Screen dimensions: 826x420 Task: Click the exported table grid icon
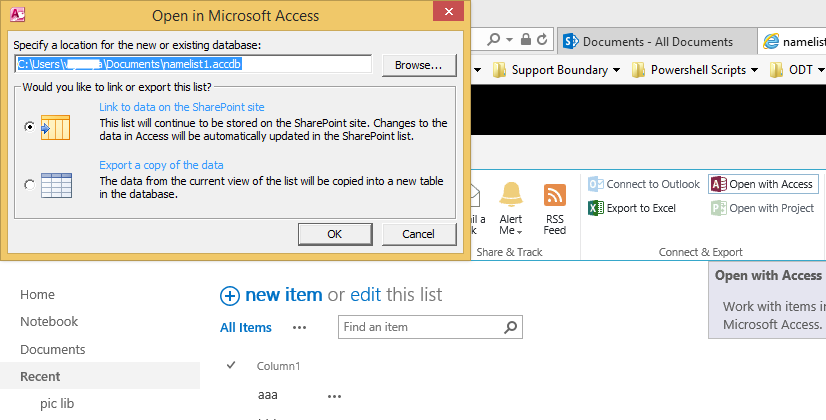click(x=56, y=185)
